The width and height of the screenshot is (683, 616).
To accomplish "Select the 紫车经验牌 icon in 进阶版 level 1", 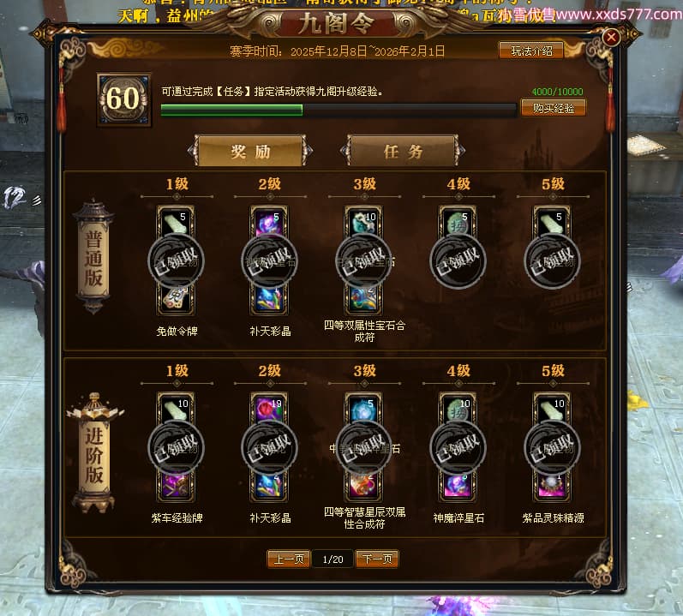I will tap(176, 487).
